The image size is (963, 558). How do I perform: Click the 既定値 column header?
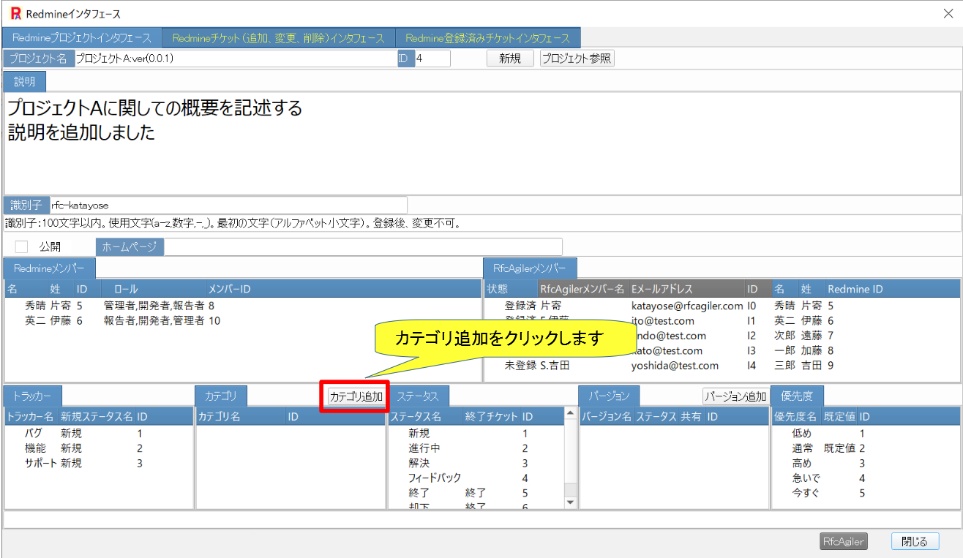click(840, 416)
